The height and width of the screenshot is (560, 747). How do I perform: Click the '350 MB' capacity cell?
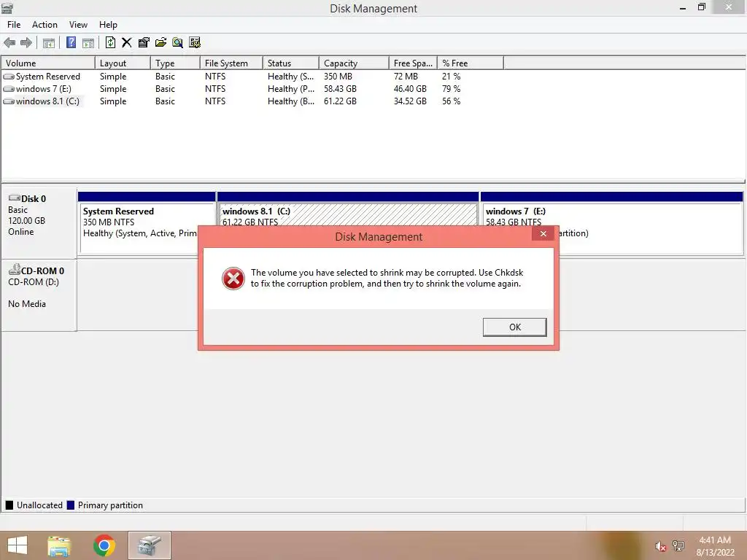tap(338, 76)
